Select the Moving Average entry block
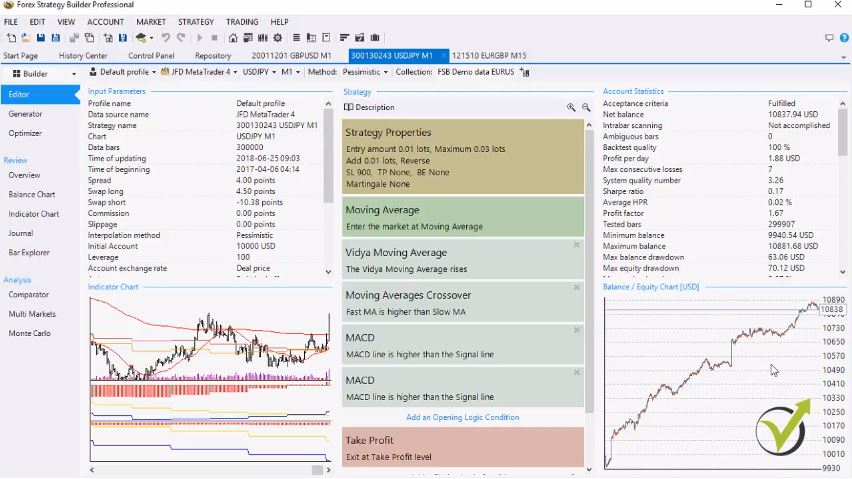Screen dimensions: 852x479 pyautogui.click(x=463, y=217)
